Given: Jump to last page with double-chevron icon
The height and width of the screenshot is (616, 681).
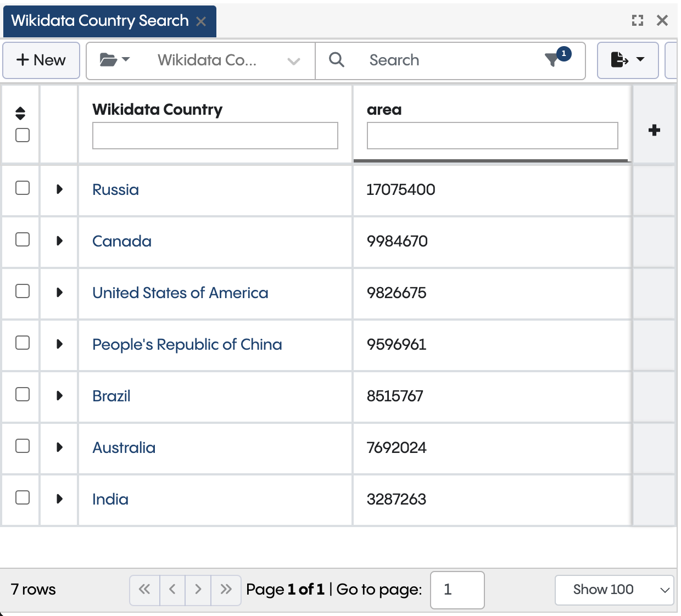Looking at the screenshot, I should (226, 590).
